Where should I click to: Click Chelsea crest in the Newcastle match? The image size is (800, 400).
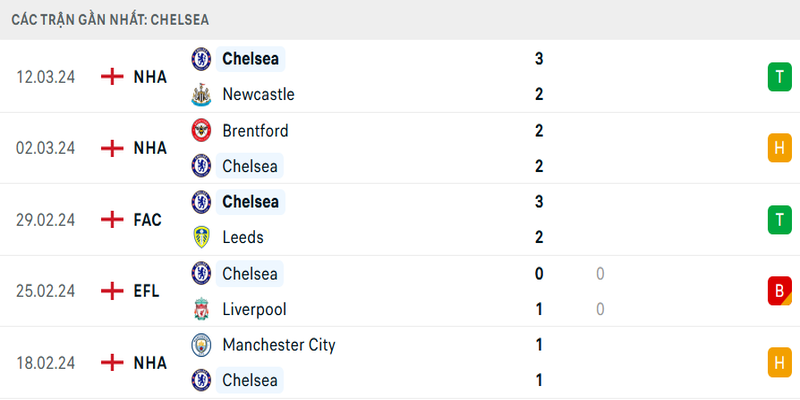(x=201, y=58)
